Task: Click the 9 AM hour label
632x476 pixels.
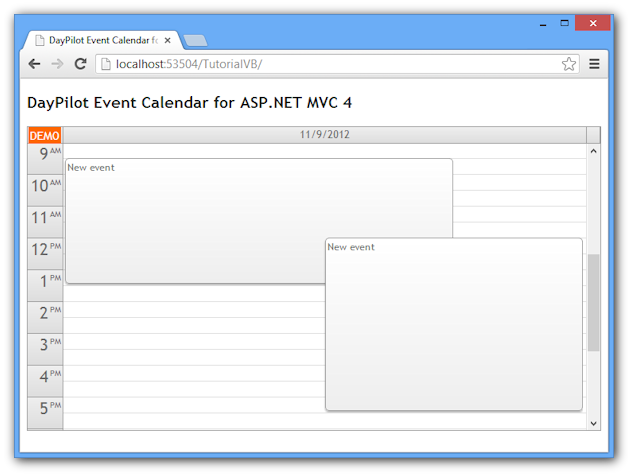Action: (45, 159)
